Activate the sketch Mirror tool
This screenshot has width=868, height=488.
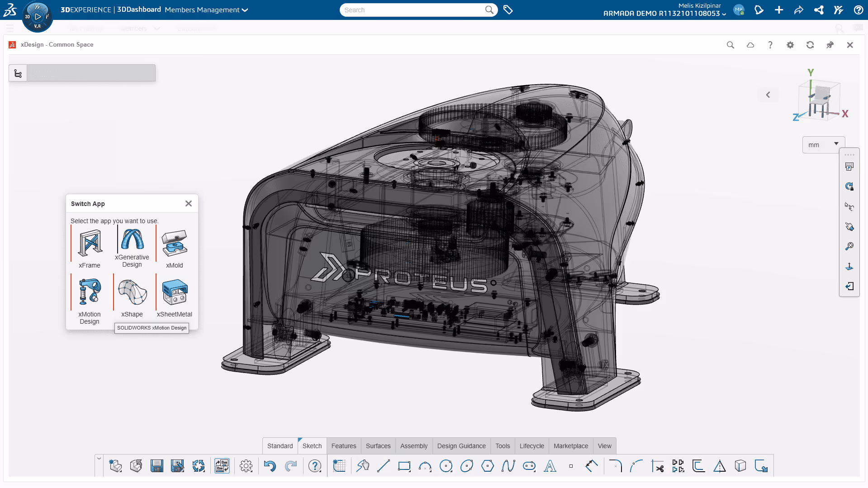[720, 466]
